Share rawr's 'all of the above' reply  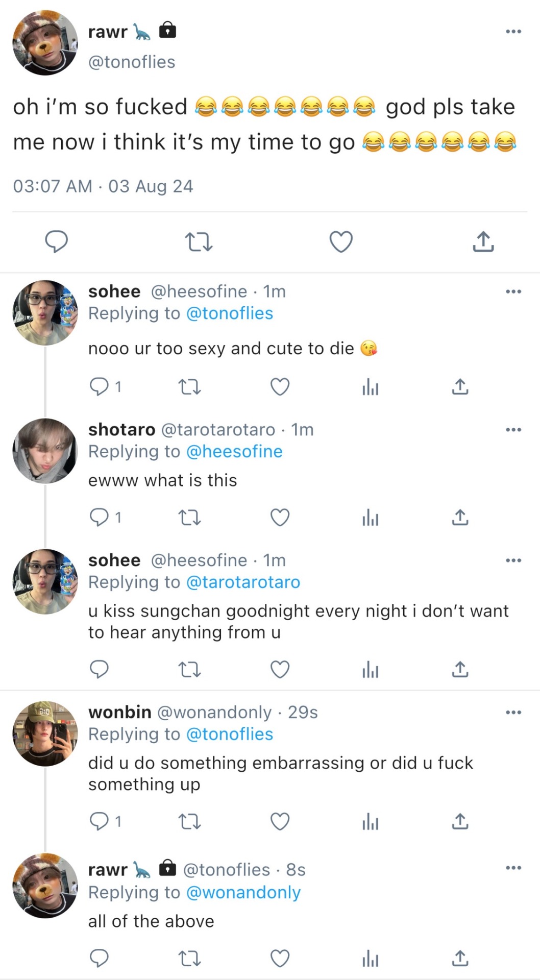point(460,959)
